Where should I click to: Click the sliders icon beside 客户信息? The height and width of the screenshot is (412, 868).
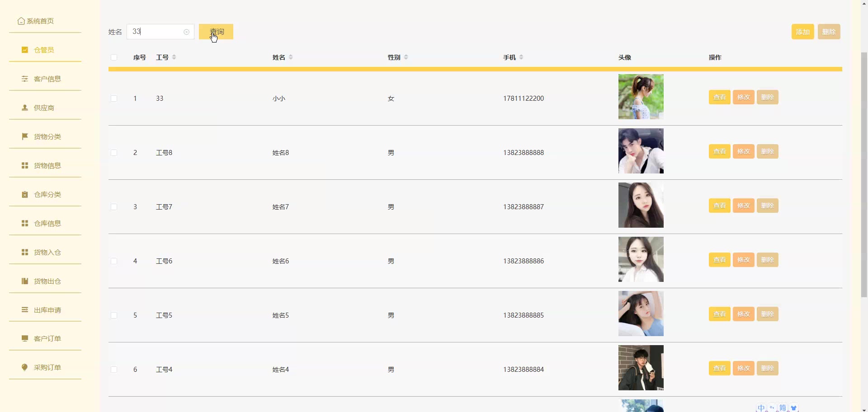25,79
